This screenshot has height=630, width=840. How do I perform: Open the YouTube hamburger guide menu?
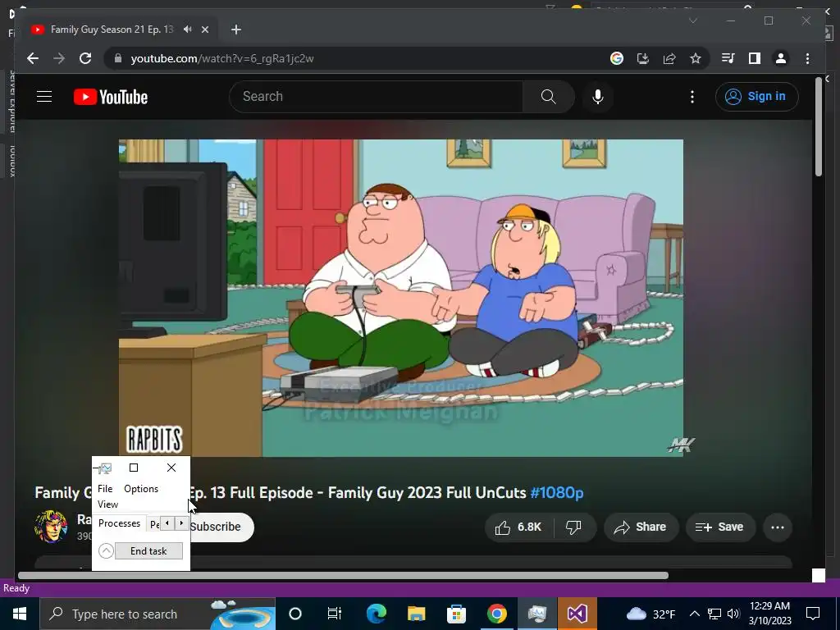[44, 97]
